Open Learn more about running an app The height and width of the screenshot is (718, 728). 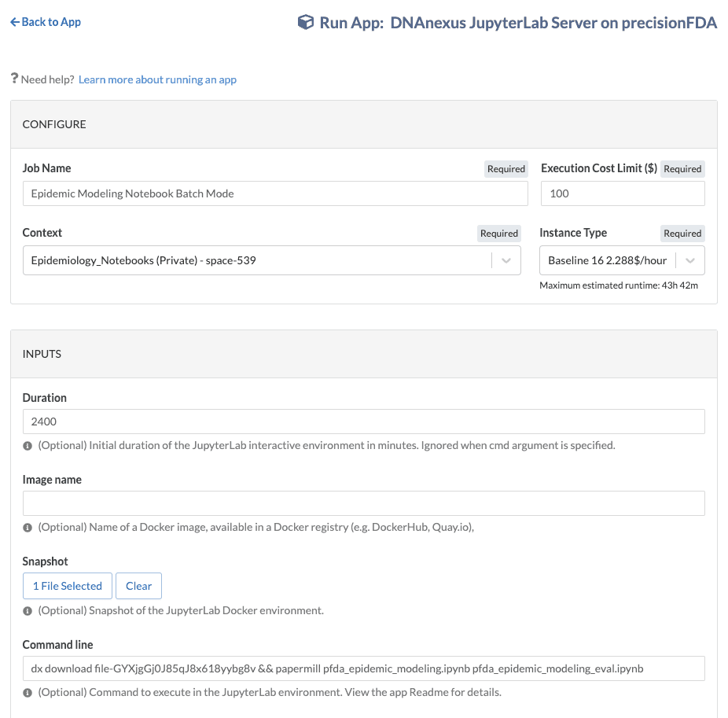[157, 79]
